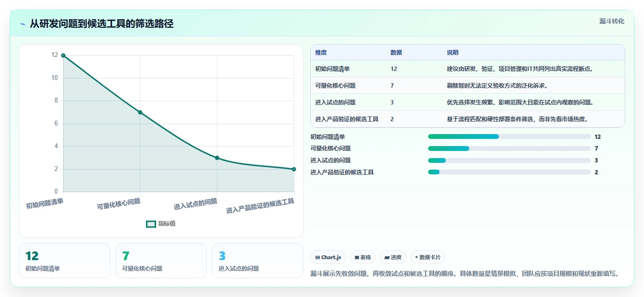Click the 数据 column header
This screenshot has width=644, height=297.
pyautogui.click(x=396, y=53)
